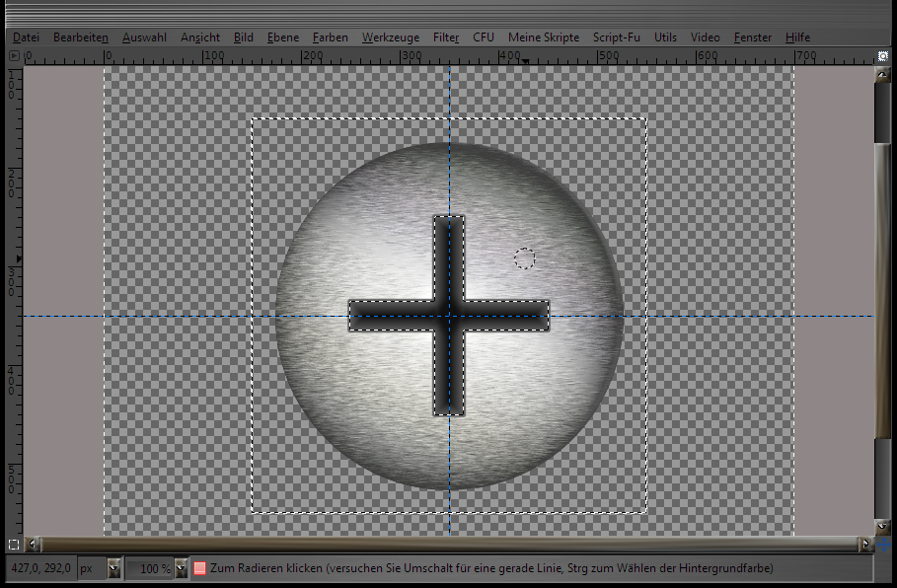Click the horizontal scrollbar left arrow

(35, 544)
